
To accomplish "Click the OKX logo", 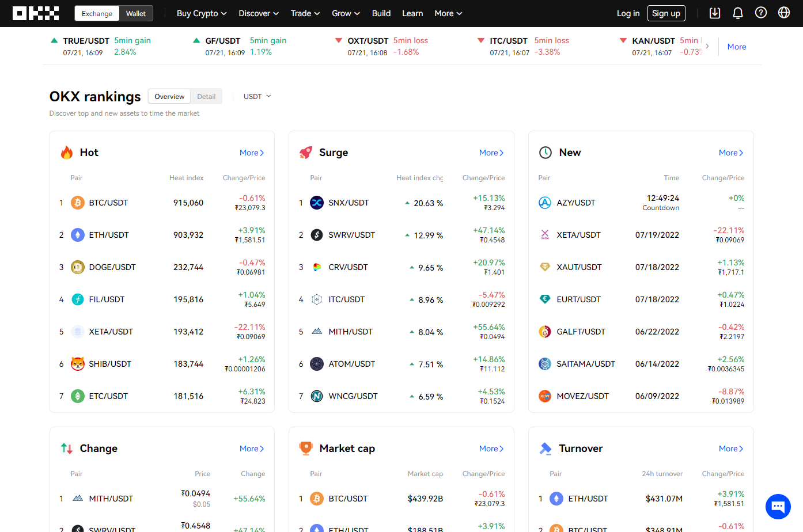I will coord(36,13).
